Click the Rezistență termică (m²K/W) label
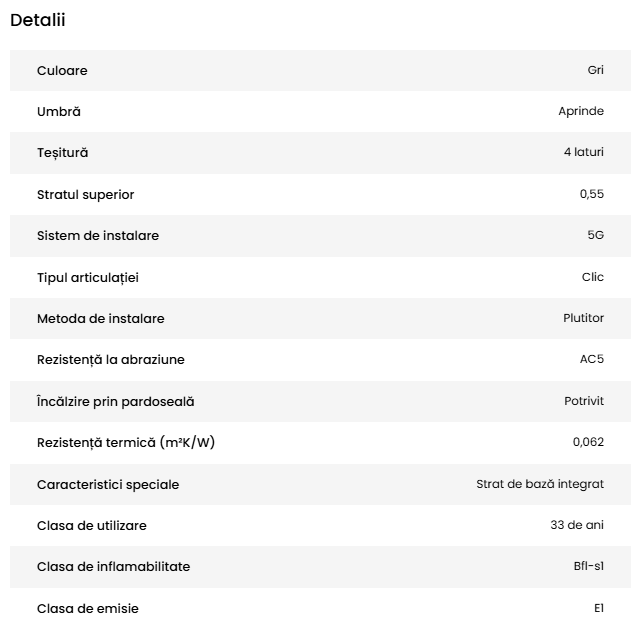This screenshot has width=643, height=644. 126,442
